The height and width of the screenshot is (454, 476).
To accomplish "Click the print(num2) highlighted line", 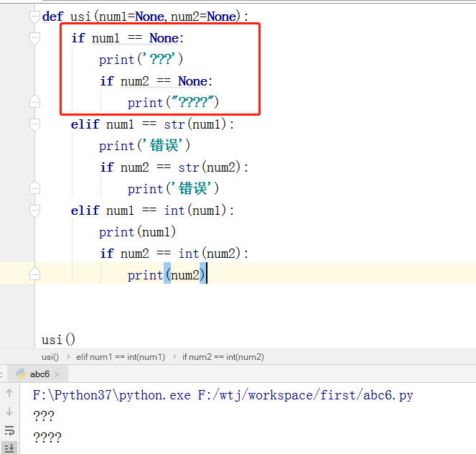I will point(166,275).
